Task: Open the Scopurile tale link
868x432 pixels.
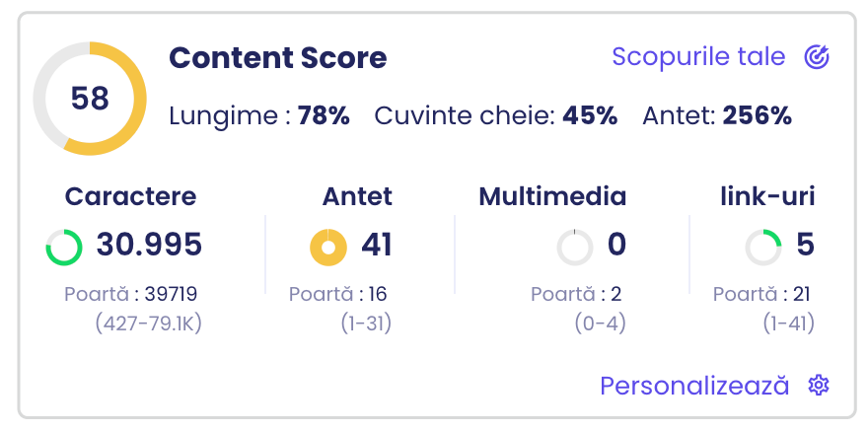Action: point(698,57)
